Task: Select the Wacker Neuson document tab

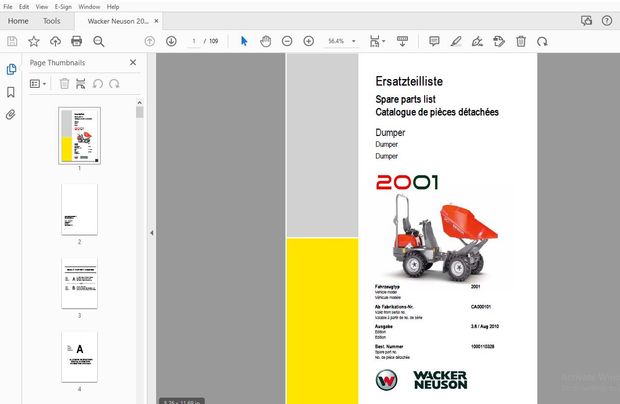Action: [118, 21]
